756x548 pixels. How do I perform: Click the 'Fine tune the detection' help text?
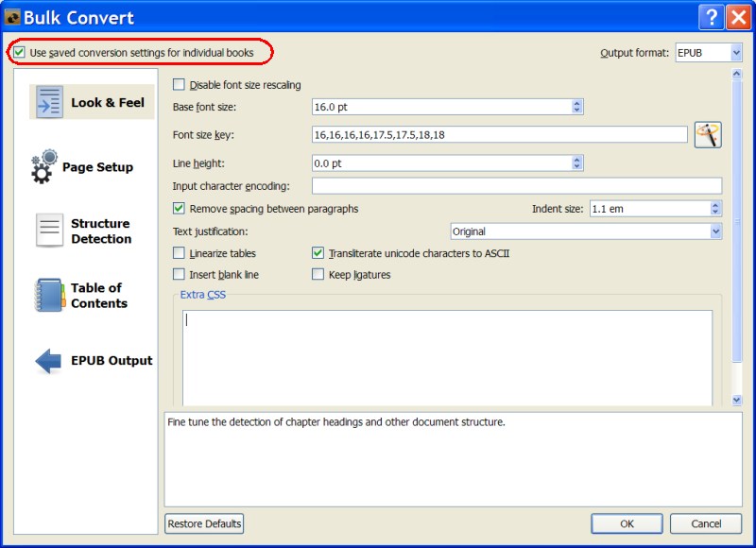pyautogui.click(x=336, y=422)
